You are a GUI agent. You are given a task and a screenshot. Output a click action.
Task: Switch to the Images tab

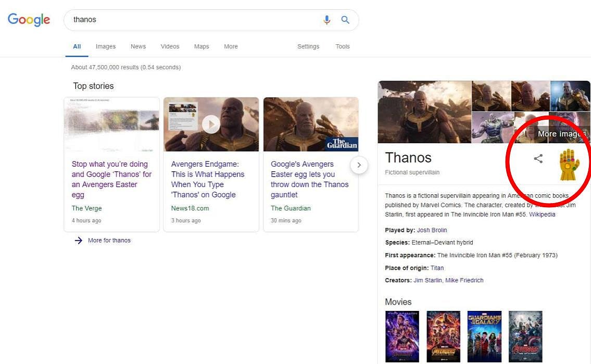(x=106, y=46)
